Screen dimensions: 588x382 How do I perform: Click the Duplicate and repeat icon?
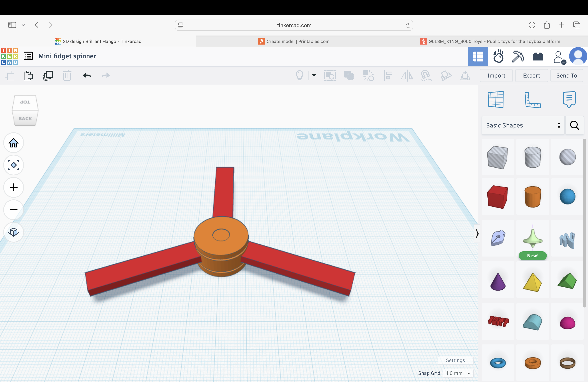(48, 76)
